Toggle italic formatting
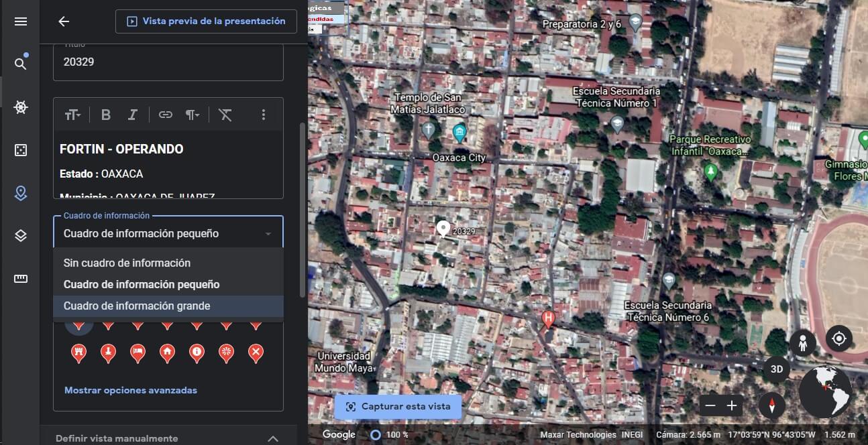This screenshot has width=868, height=445. coord(133,115)
